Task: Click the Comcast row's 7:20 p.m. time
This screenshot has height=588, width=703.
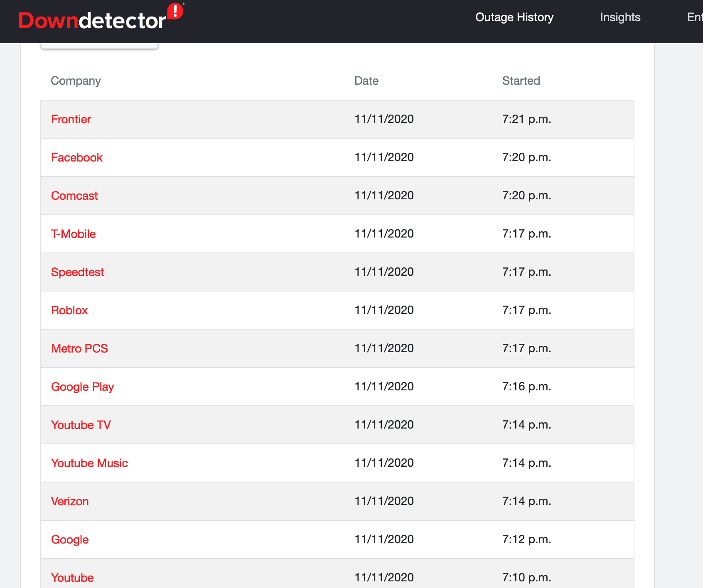Action: (526, 196)
